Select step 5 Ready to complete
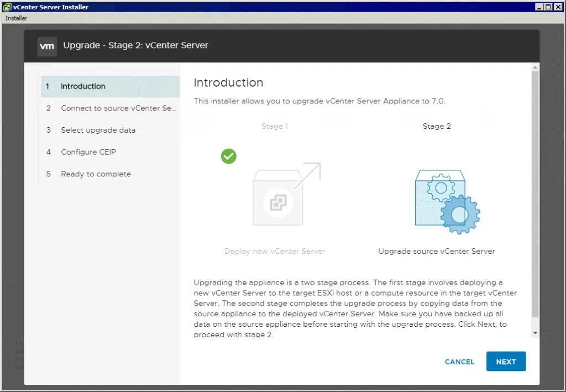The image size is (566, 392). (96, 174)
